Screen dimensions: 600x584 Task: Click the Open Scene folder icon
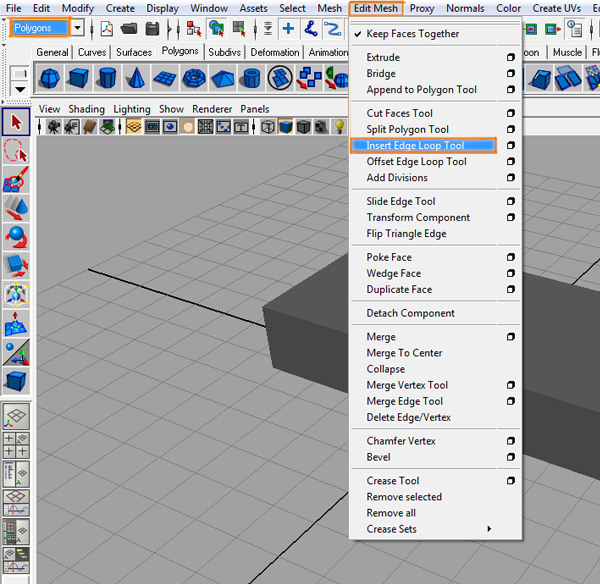click(129, 29)
